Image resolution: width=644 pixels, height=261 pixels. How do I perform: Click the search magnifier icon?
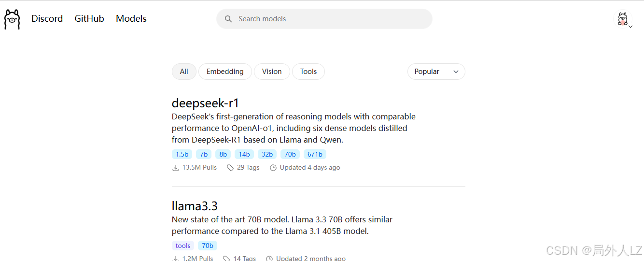click(228, 19)
